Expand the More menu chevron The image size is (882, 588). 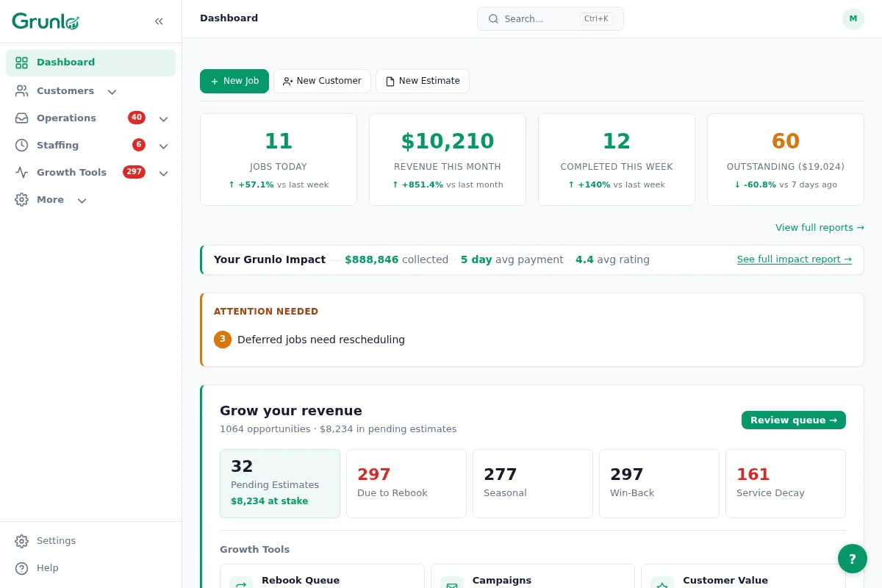(82, 201)
